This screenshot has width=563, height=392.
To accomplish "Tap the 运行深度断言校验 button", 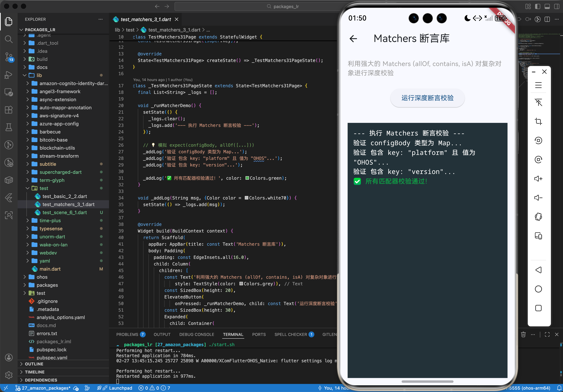I will (x=427, y=98).
